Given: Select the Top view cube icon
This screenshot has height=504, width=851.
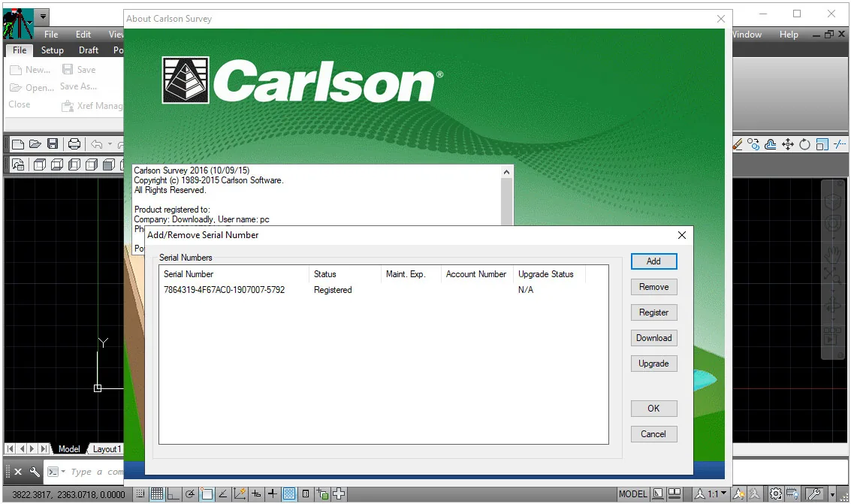Looking at the screenshot, I should coord(40,164).
